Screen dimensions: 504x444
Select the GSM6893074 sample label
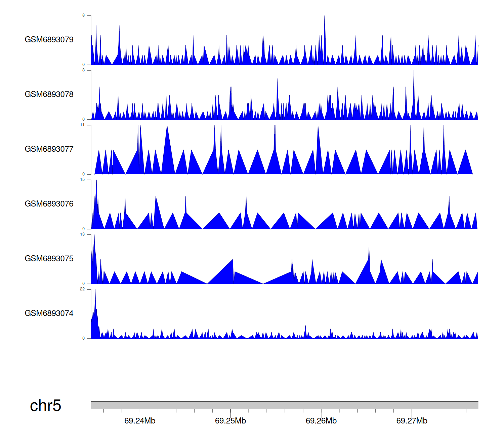pyautogui.click(x=49, y=313)
